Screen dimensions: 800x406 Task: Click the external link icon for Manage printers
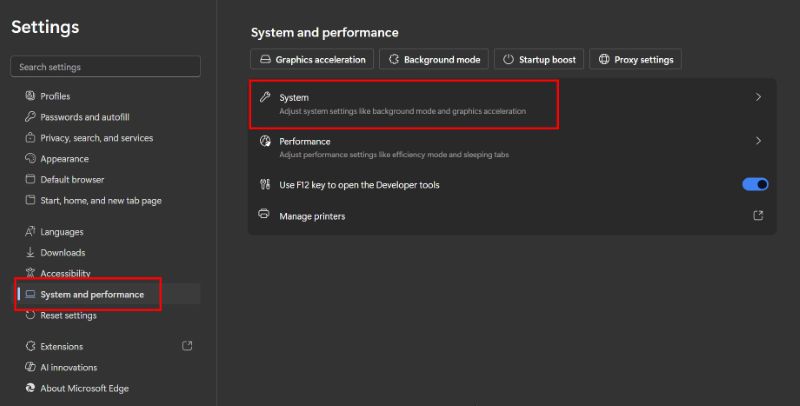(x=758, y=215)
